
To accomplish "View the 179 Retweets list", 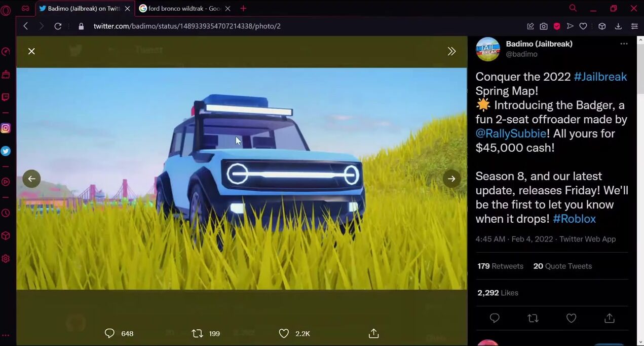I will [500, 266].
